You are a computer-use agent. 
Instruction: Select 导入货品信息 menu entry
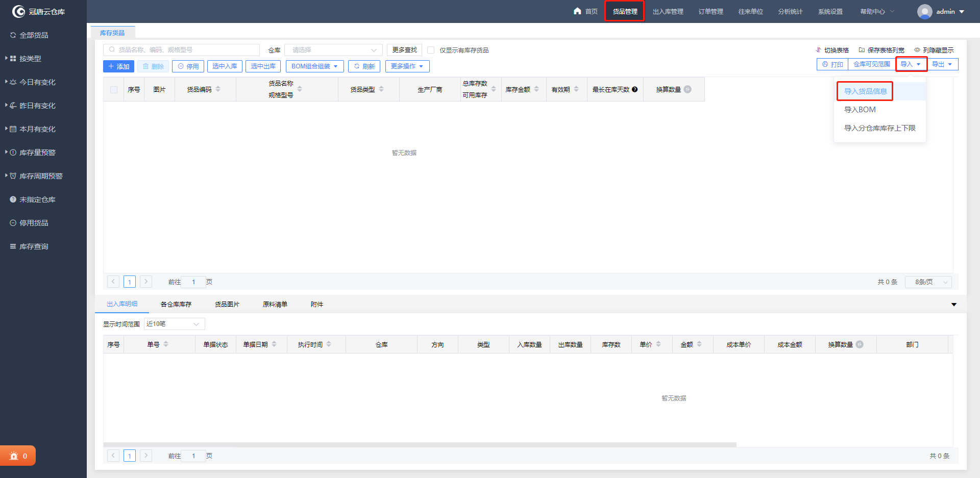click(865, 91)
